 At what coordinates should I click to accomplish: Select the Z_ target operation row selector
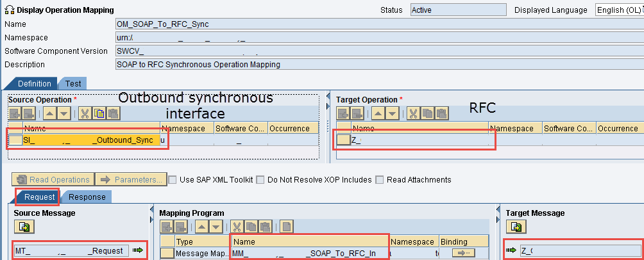click(x=343, y=140)
